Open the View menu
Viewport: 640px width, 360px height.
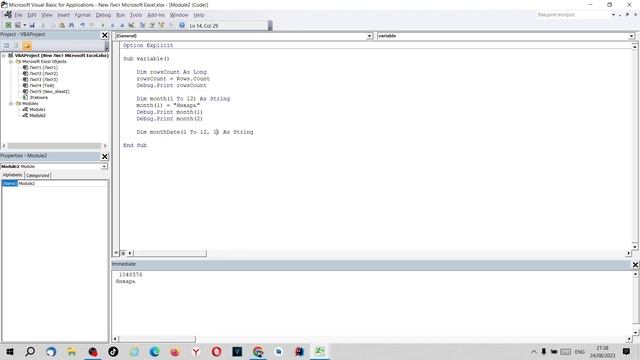[47, 15]
